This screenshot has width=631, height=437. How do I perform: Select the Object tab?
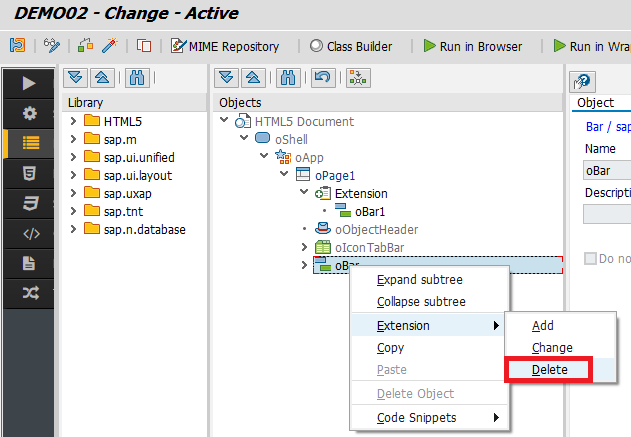pos(595,103)
